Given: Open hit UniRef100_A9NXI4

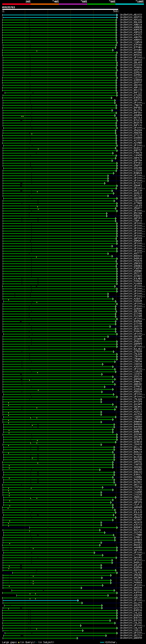Looking at the screenshot, I should (x=131, y=25).
